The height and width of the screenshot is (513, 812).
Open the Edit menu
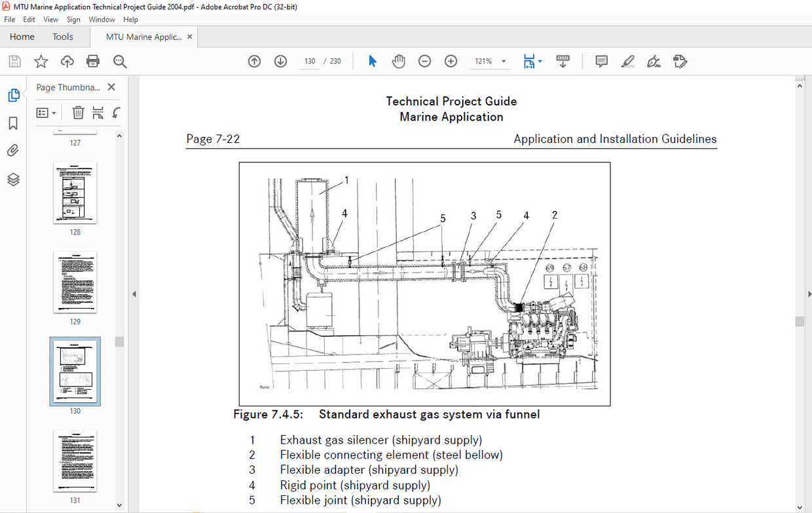(29, 19)
